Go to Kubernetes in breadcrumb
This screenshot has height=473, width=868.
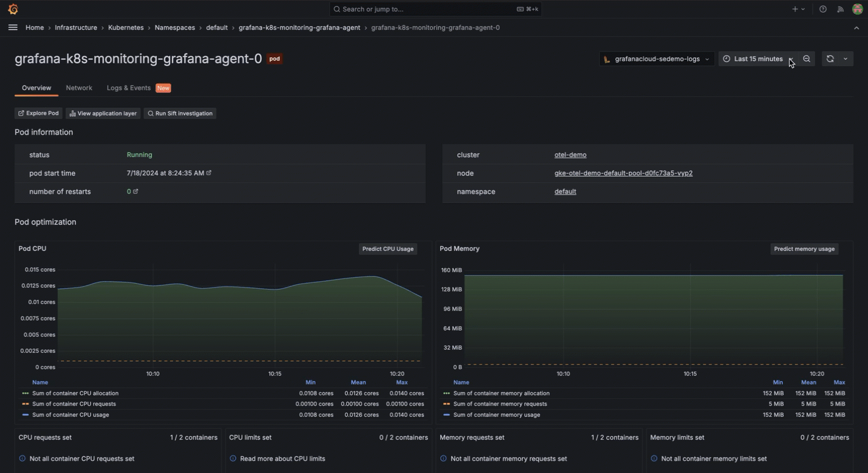(x=126, y=28)
